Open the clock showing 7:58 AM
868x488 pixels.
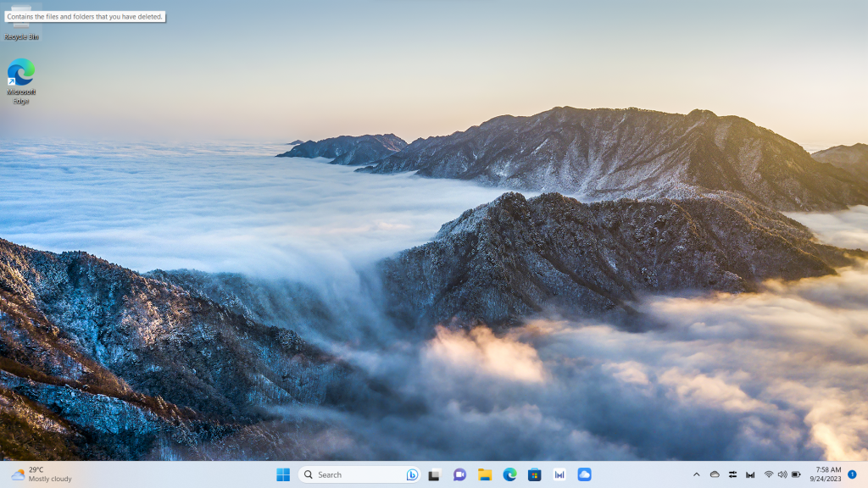826,474
